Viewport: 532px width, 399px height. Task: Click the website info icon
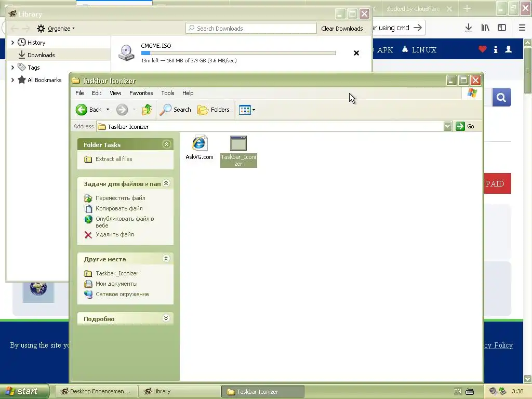click(496, 49)
